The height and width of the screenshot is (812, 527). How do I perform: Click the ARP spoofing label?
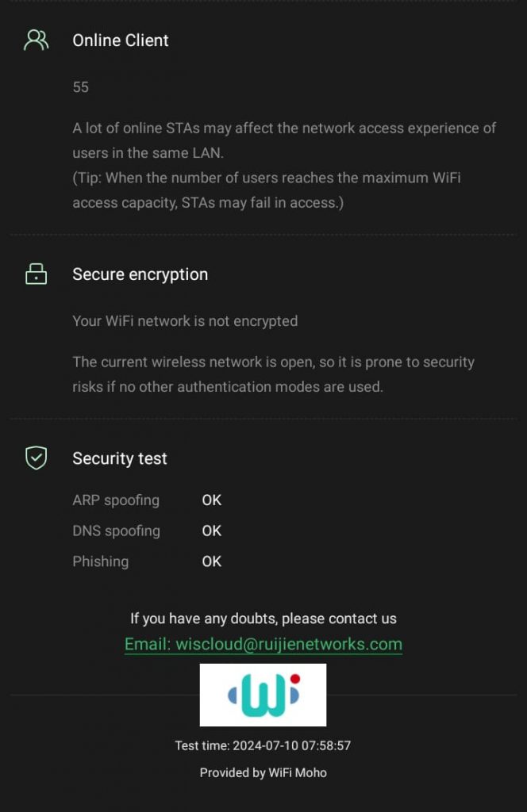tap(116, 500)
